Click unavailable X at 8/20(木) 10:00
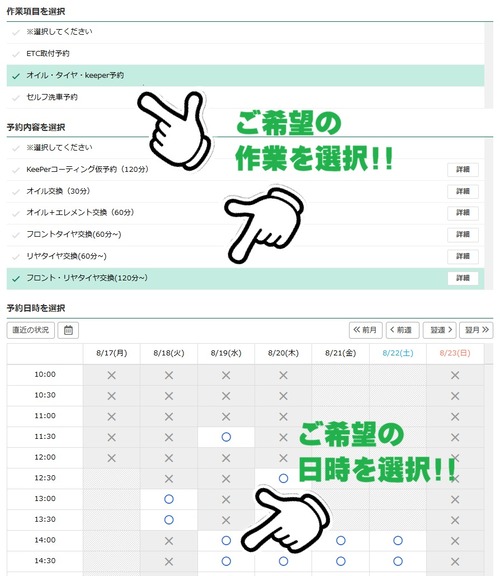The image size is (500, 576). [x=283, y=375]
